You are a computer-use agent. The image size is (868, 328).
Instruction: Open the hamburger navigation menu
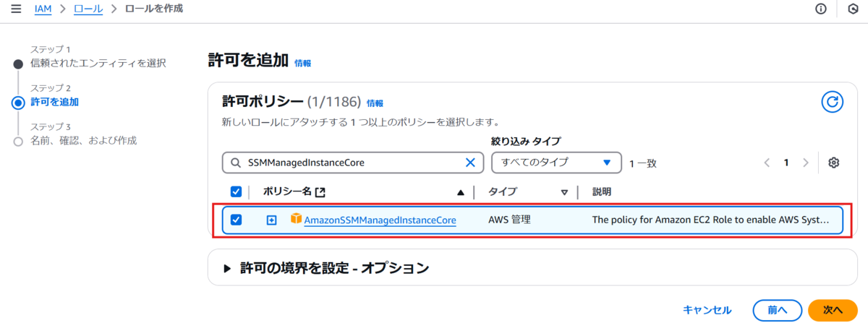[15, 9]
